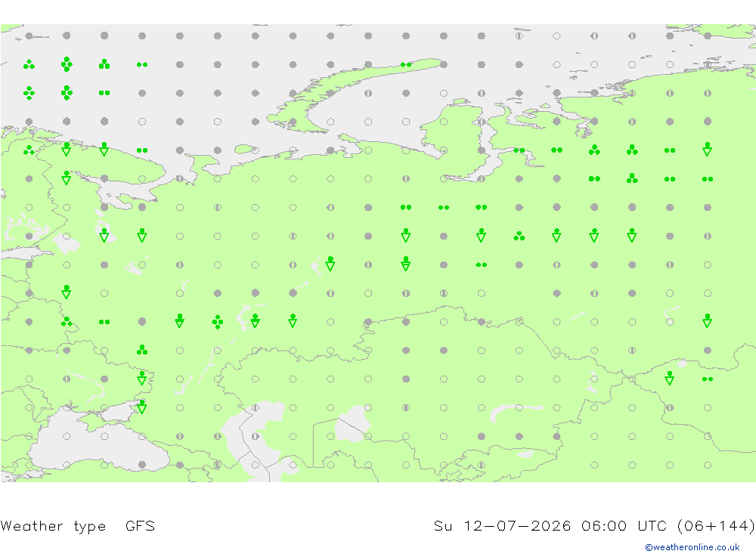Click the "06:00 UTC" time text

(x=625, y=525)
